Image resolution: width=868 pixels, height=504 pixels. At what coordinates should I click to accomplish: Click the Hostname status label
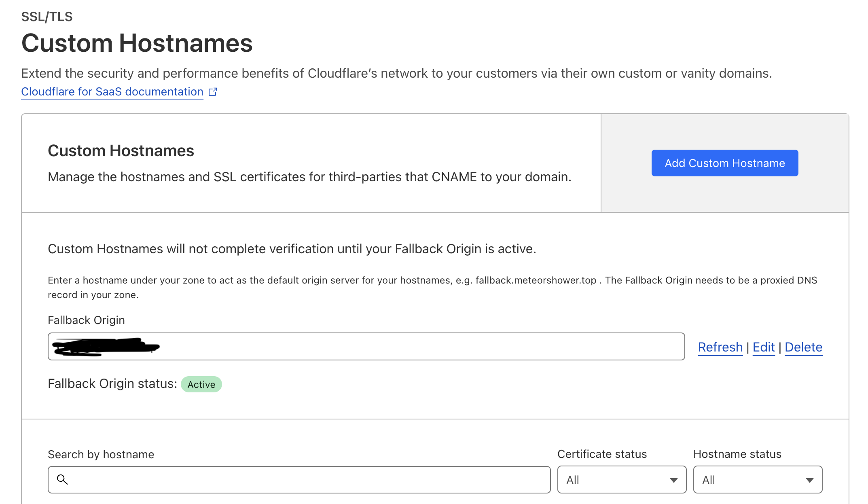click(737, 454)
